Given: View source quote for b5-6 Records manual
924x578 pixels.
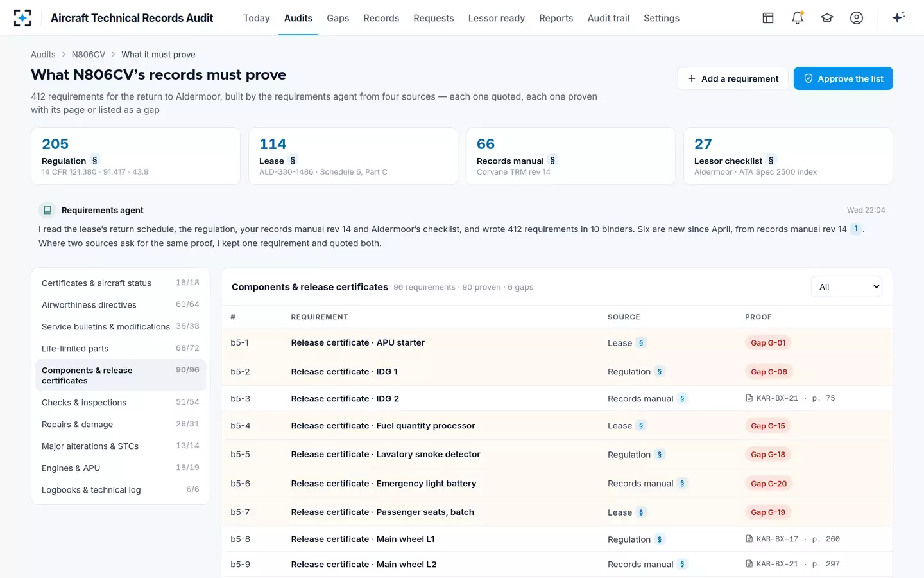Looking at the screenshot, I should (682, 484).
